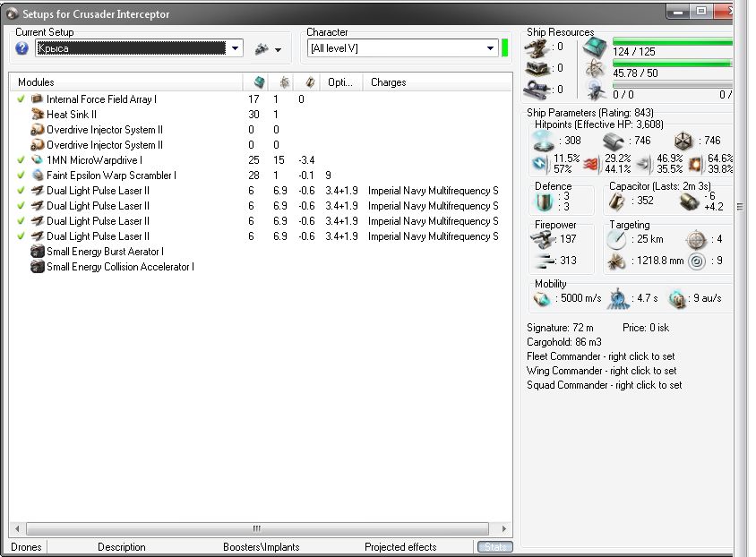Viewport: 756px width, 557px height.
Task: Click the Charges column header
Action: pos(437,82)
